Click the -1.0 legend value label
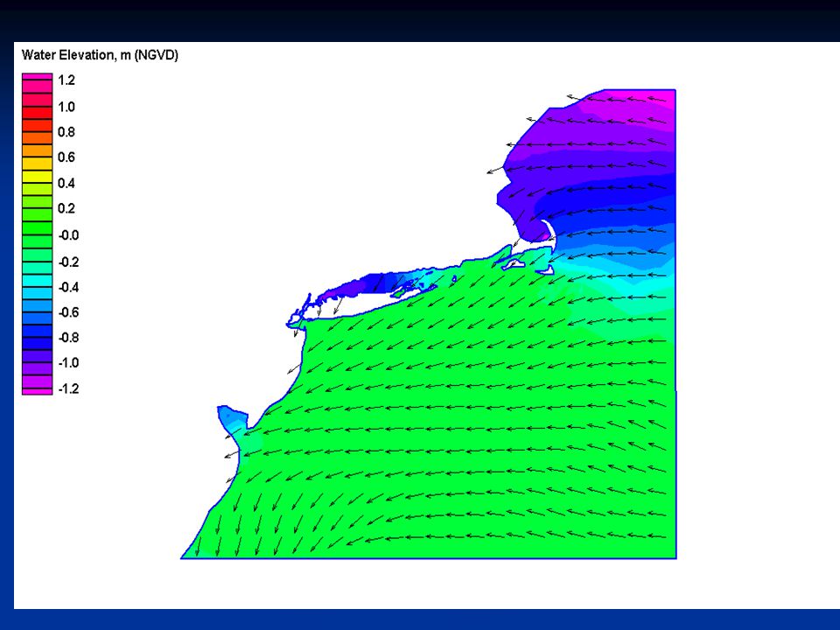 click(x=68, y=362)
